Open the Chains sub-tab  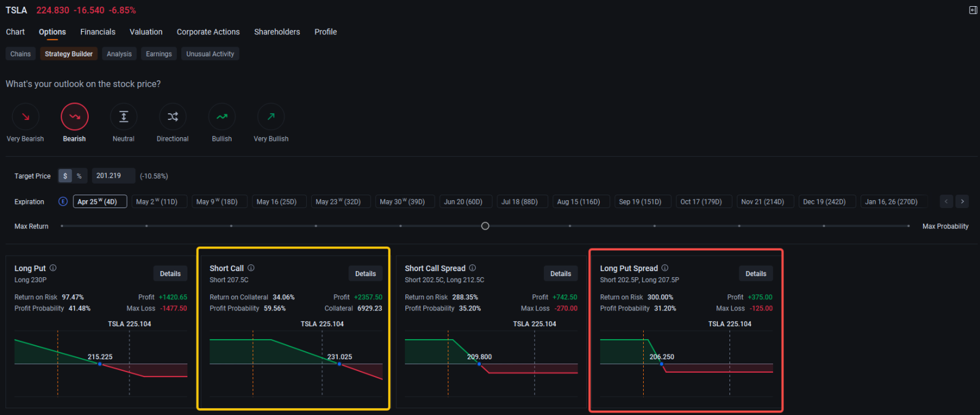20,54
